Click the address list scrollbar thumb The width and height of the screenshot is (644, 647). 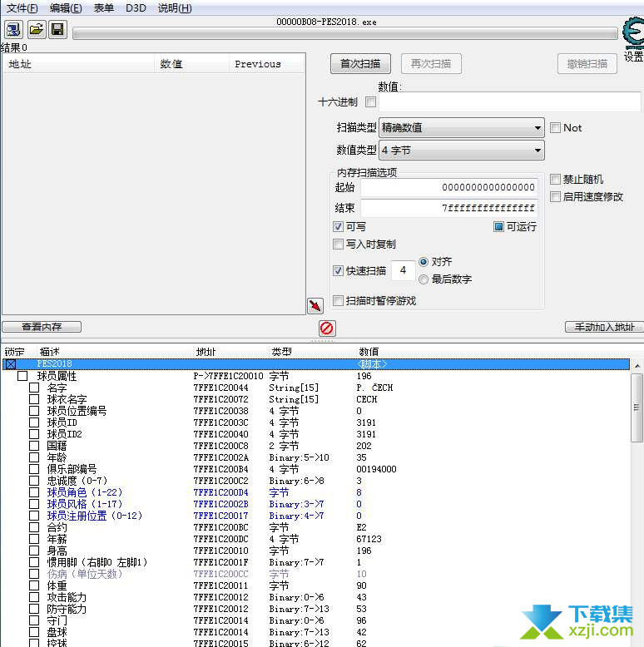coord(637,407)
